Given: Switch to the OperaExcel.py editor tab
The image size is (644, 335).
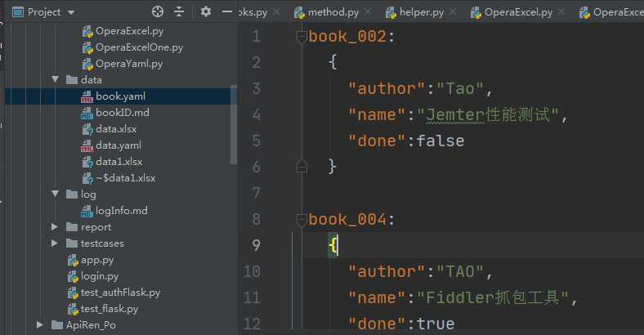Looking at the screenshot, I should (518, 13).
